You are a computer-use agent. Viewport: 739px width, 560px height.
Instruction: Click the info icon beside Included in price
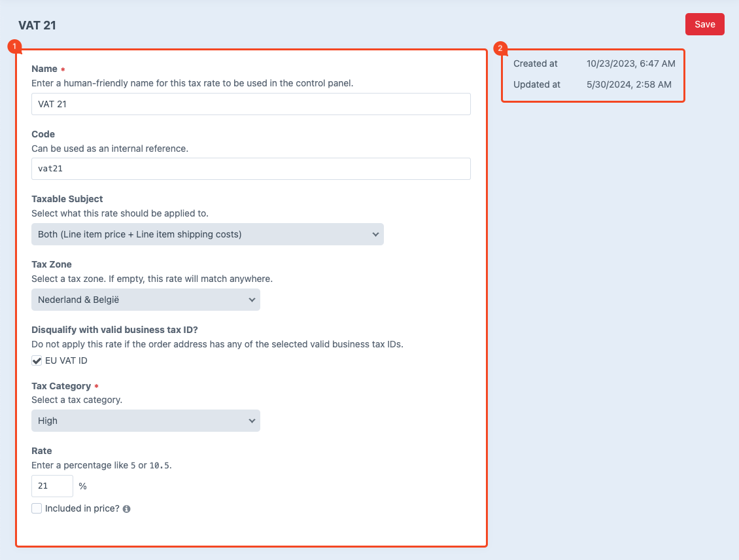coord(127,509)
